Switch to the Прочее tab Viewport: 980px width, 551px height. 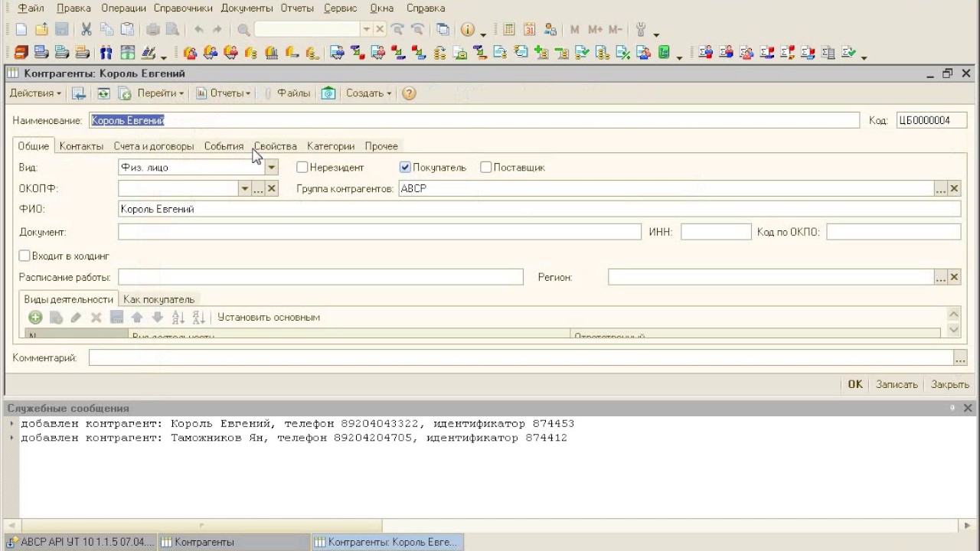point(381,146)
